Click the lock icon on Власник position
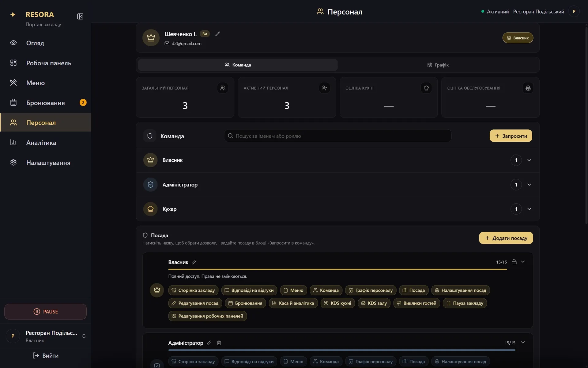588x368 pixels. (514, 262)
